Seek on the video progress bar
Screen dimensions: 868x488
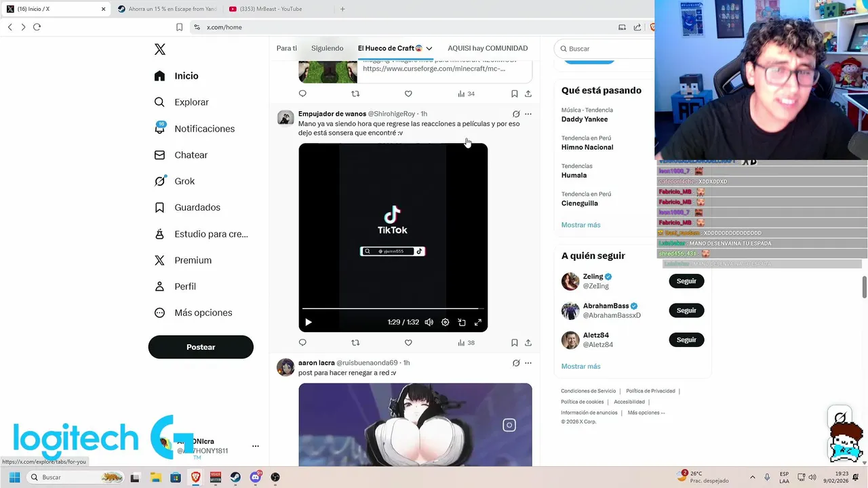(393, 308)
